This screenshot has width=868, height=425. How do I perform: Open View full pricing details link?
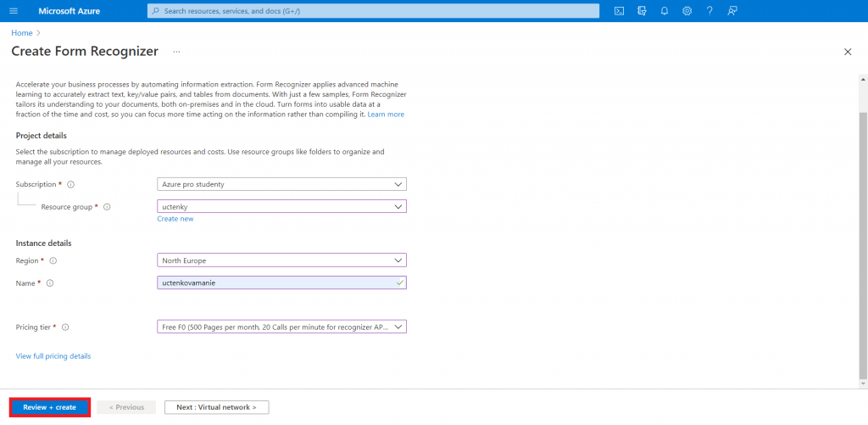click(53, 356)
